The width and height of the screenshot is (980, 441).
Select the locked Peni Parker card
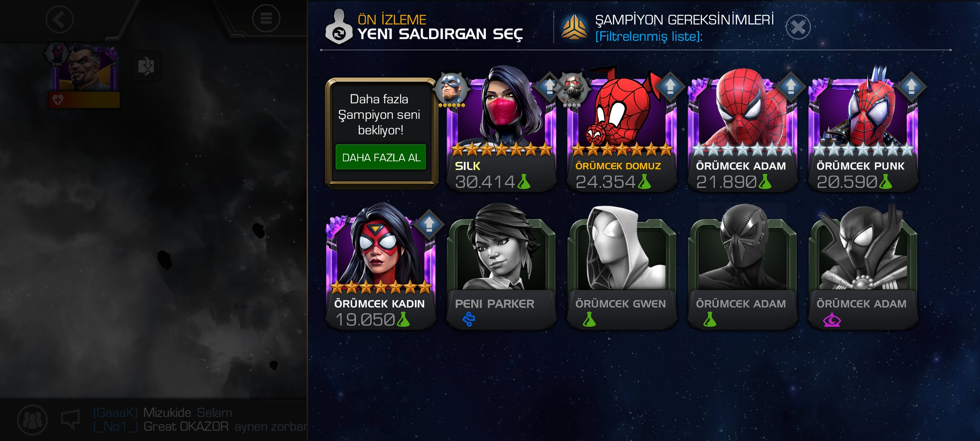[x=501, y=267]
